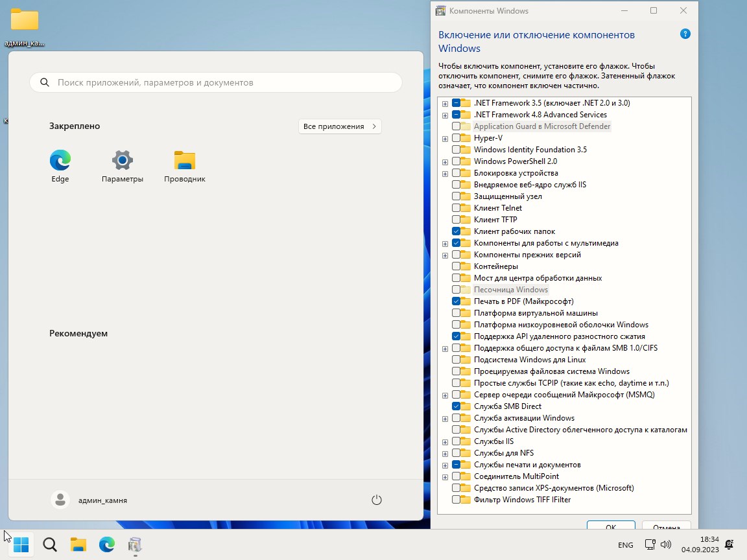Select Мост для центра обработки данных row

pos(538,278)
